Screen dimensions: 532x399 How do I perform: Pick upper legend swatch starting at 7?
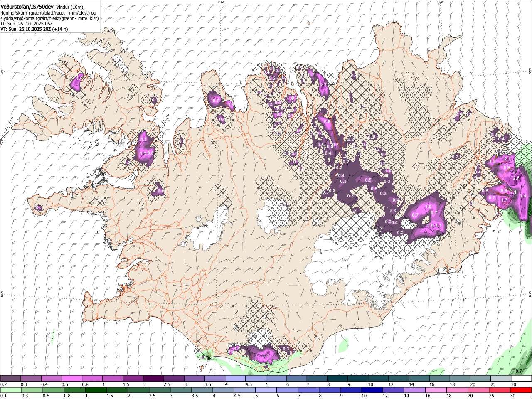316,379
